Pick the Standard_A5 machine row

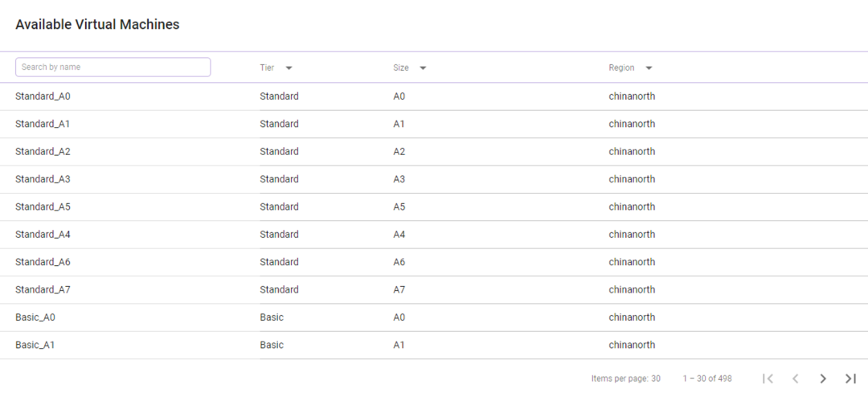[x=43, y=207]
